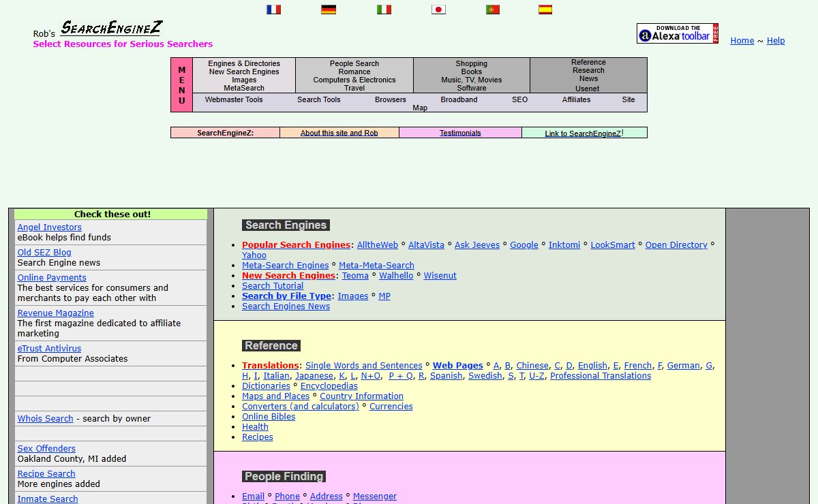818x504 pixels.
Task: Visit the AltaVista link
Action: coord(426,245)
